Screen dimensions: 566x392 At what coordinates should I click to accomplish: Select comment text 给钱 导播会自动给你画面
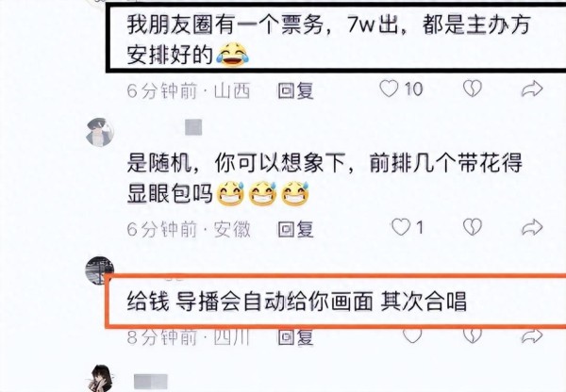point(249,302)
